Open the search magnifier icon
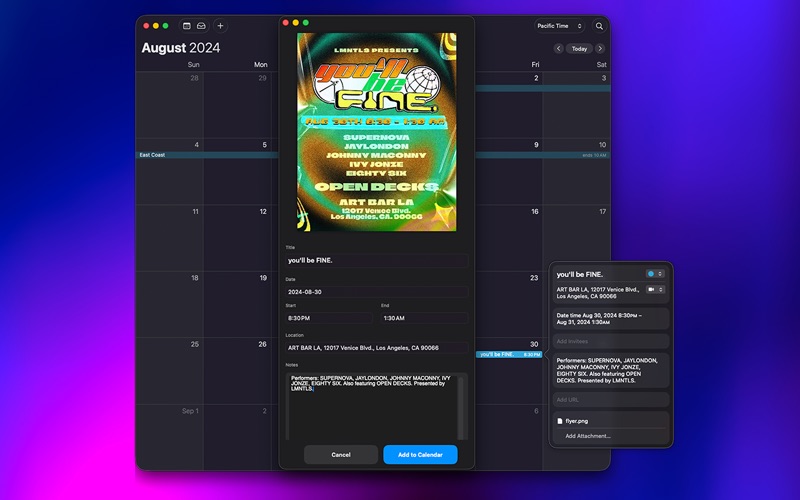This screenshot has height=500, width=800. (x=599, y=26)
